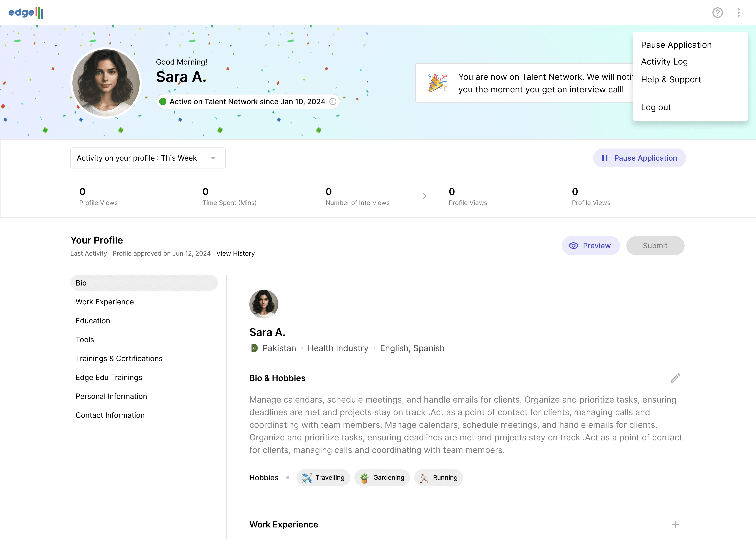The width and height of the screenshot is (756, 539).
Task: Click the three-dot kebab menu icon
Action: tap(738, 13)
